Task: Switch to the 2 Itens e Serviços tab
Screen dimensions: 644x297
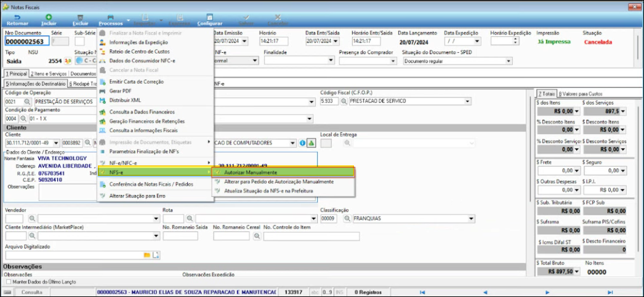Action: coord(49,74)
